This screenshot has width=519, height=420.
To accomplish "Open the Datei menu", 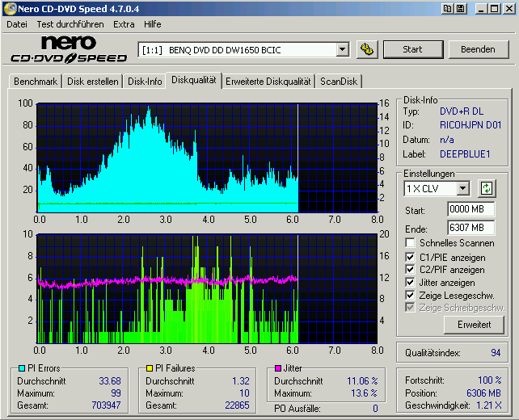I will [x=16, y=24].
